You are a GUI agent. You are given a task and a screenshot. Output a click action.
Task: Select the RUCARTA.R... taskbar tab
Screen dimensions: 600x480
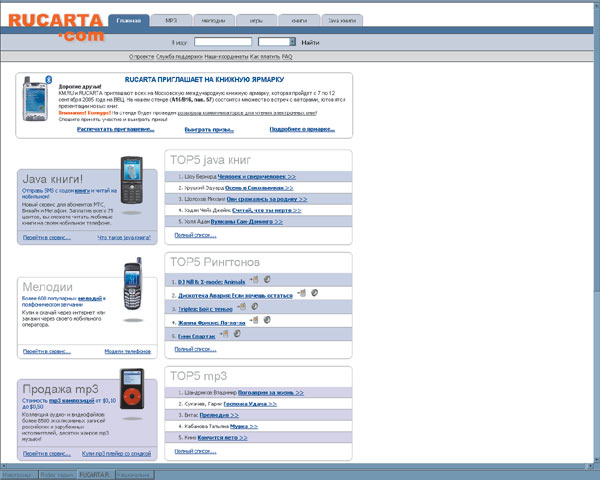tap(96, 475)
